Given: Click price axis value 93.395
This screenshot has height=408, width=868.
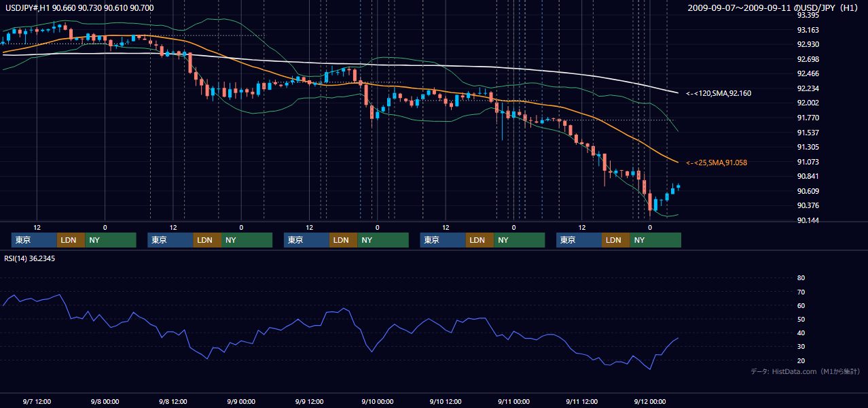Looking at the screenshot, I should (808, 15).
